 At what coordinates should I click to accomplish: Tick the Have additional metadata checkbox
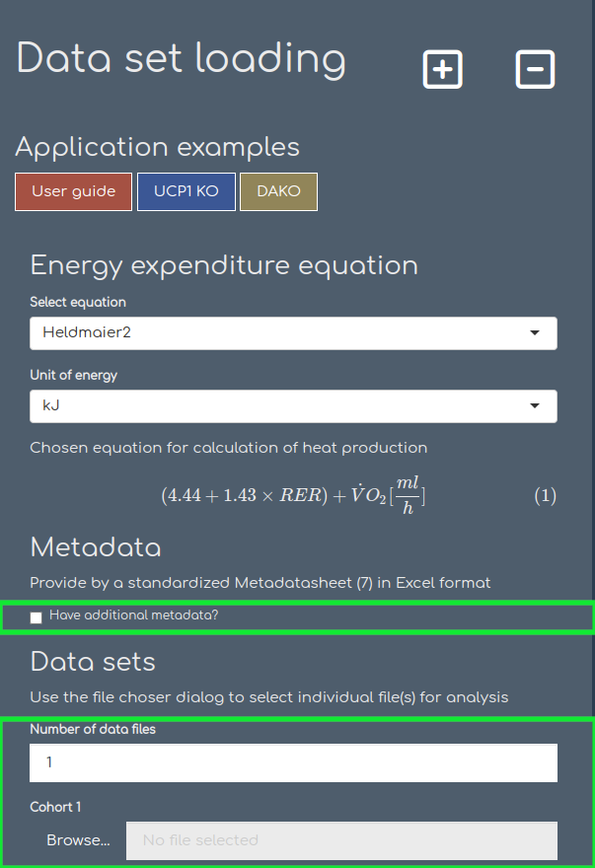click(x=36, y=617)
